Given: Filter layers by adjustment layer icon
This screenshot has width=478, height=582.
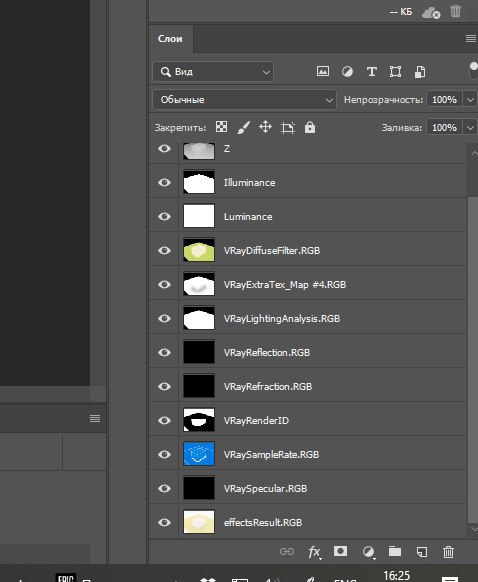Looking at the screenshot, I should pos(347,71).
